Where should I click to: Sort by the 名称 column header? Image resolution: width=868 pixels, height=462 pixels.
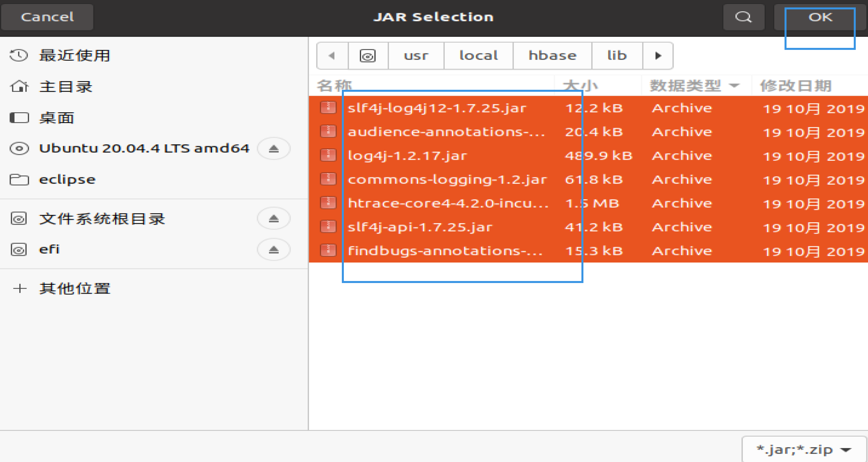(x=431, y=86)
